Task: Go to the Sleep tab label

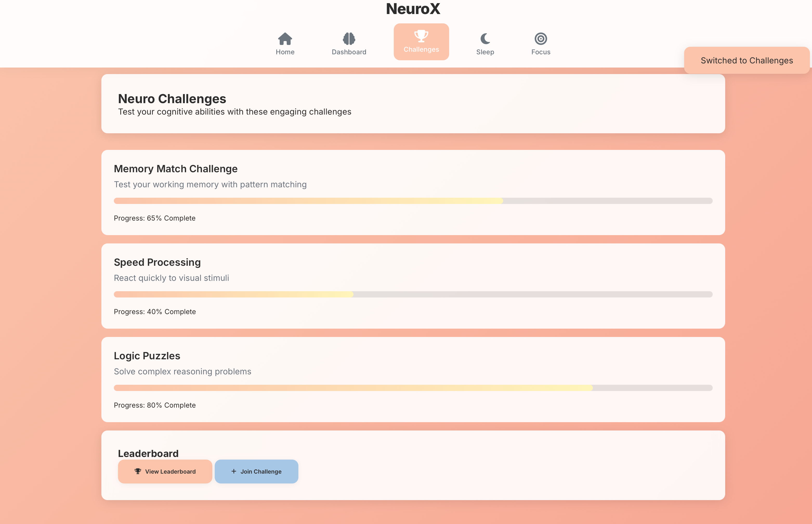Action: pos(485,52)
